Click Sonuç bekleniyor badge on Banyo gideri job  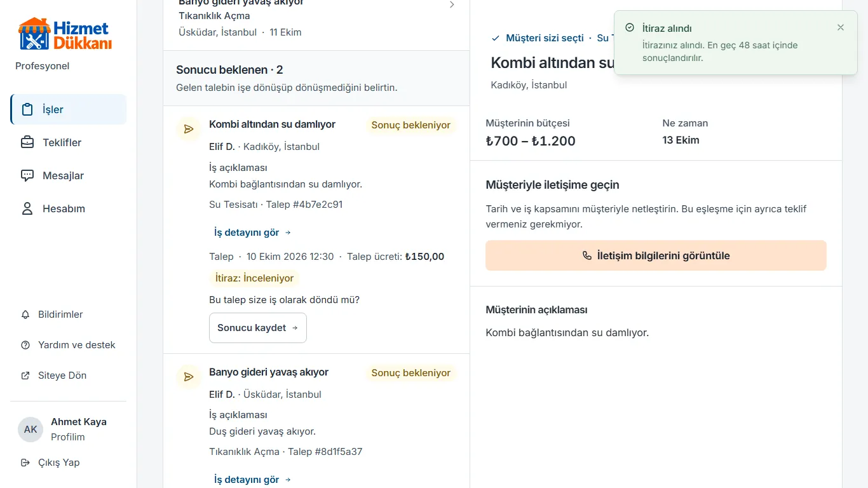[x=411, y=373]
